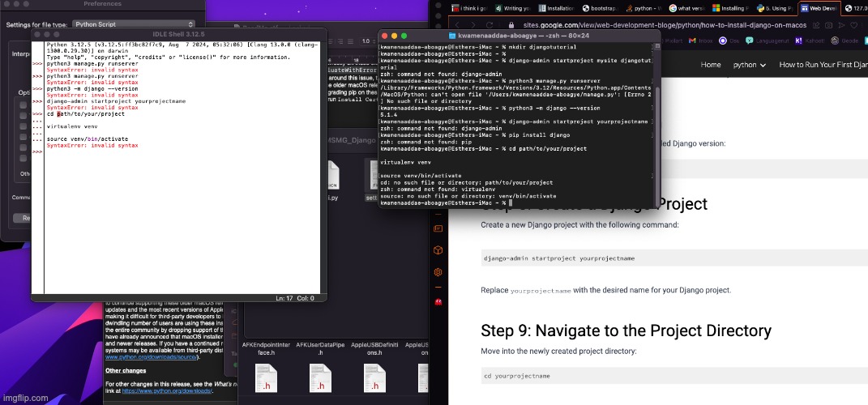Click the red ghost icon in browser sidebar

pyautogui.click(x=438, y=302)
